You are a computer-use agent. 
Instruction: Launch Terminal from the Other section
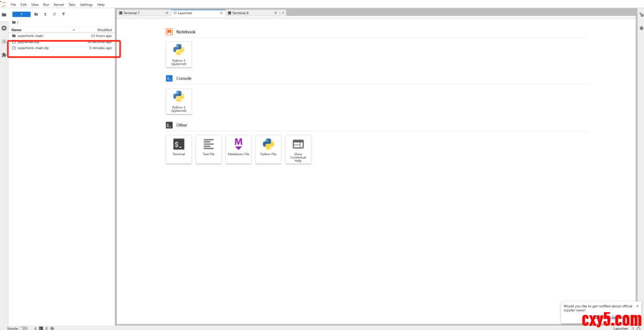(179, 149)
